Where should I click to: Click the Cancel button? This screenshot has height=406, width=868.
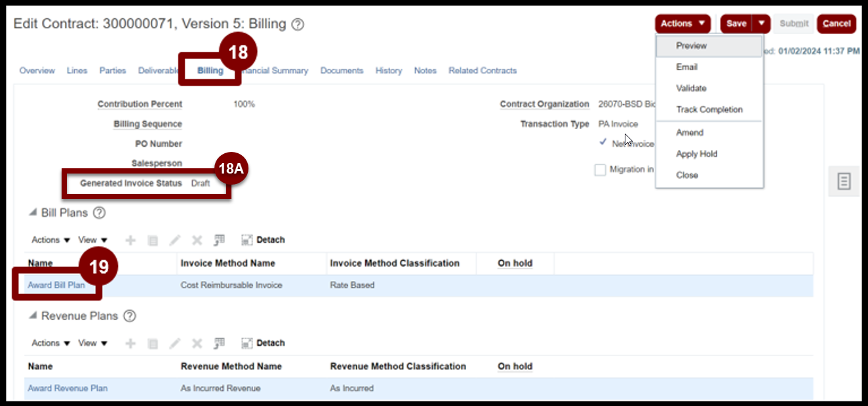point(836,24)
